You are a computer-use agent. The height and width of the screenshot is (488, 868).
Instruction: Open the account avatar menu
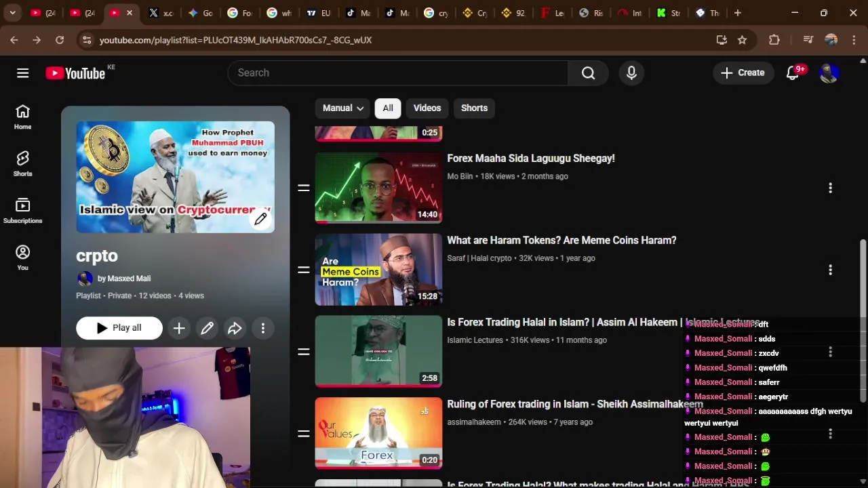[829, 73]
